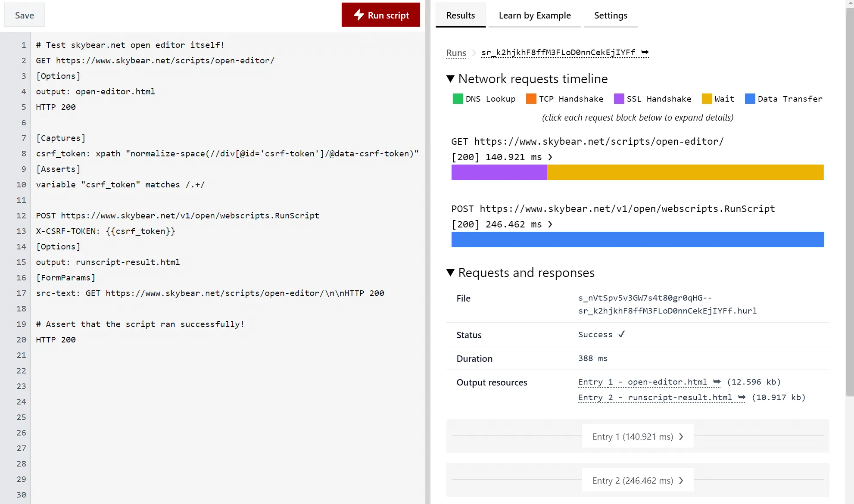
Task: Click line 17 src-text form param
Action: (x=210, y=293)
